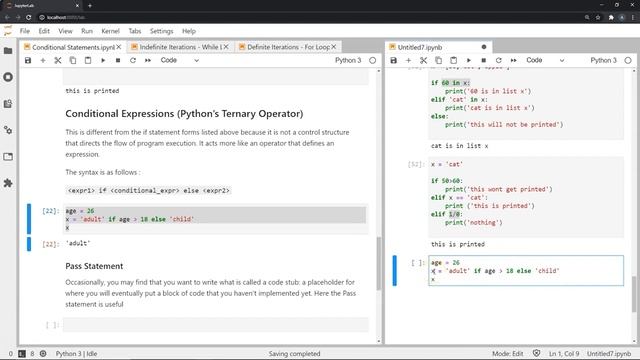Click kernel status circle in left notebook
The height and width of the screenshot is (360, 640).
tap(373, 60)
